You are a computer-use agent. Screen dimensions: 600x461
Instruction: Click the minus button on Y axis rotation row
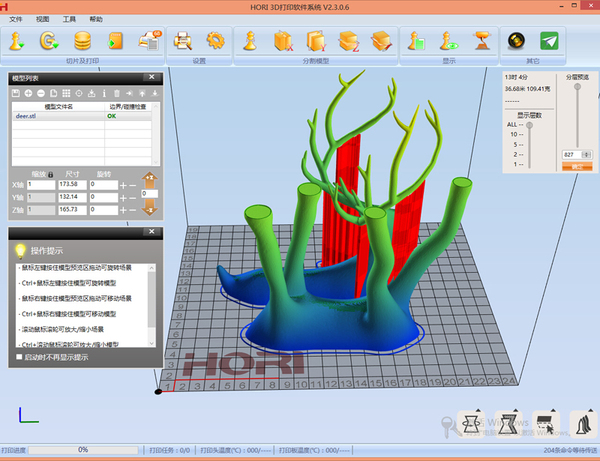(x=132, y=198)
